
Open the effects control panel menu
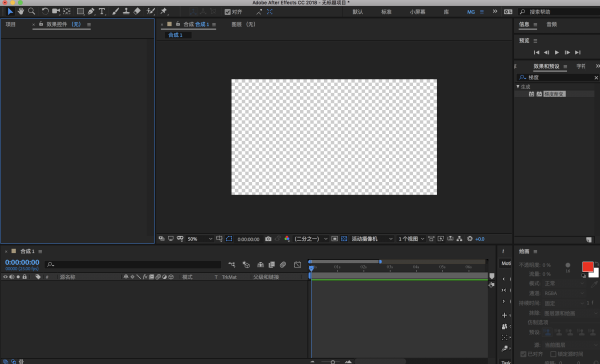(89, 24)
